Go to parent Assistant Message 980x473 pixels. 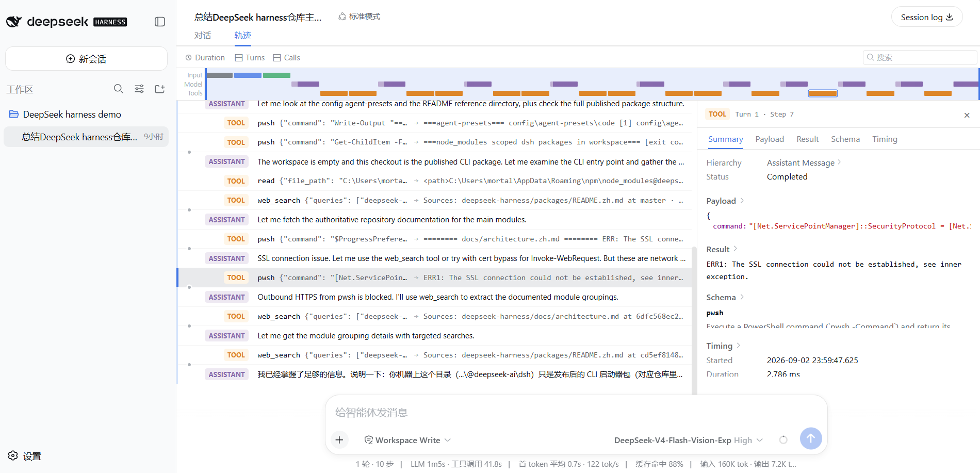pos(804,162)
